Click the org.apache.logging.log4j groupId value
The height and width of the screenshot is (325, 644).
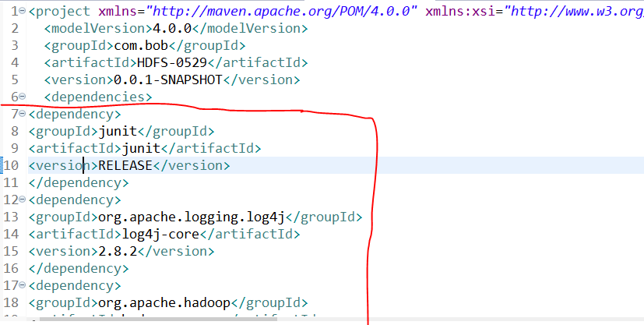192,217
